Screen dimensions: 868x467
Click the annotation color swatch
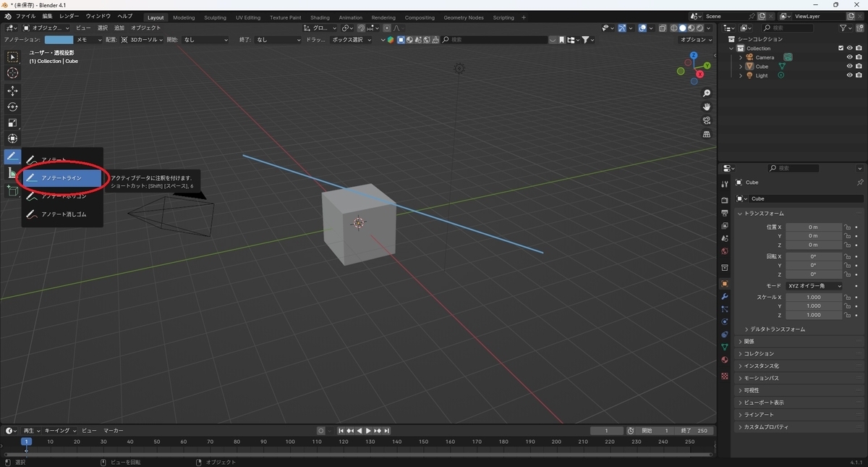pos(59,40)
